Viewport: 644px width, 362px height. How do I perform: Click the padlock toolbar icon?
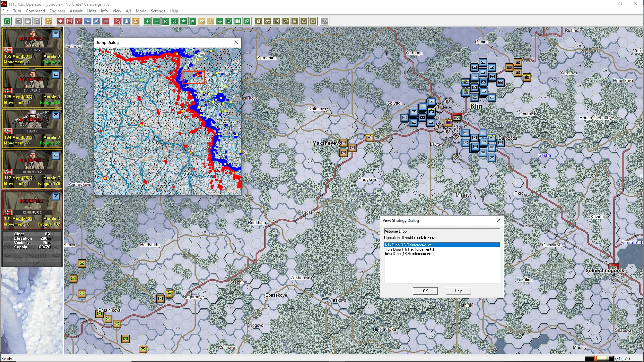click(259, 21)
